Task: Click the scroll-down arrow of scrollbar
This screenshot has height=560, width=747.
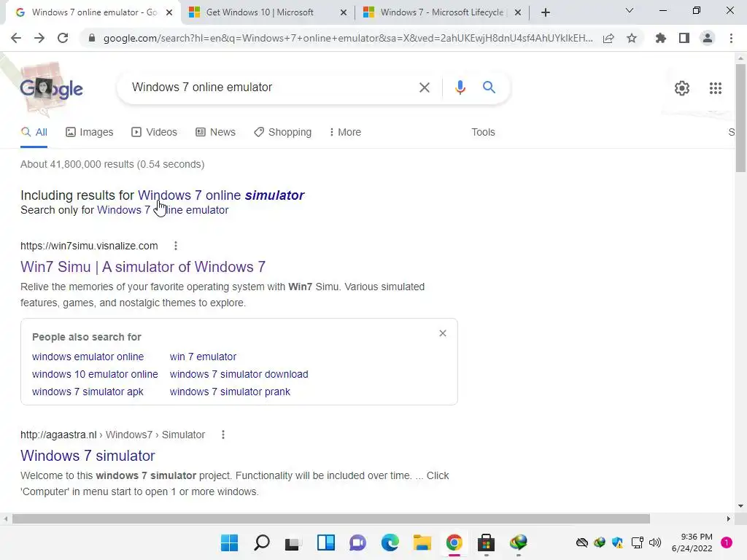Action: pyautogui.click(x=740, y=506)
